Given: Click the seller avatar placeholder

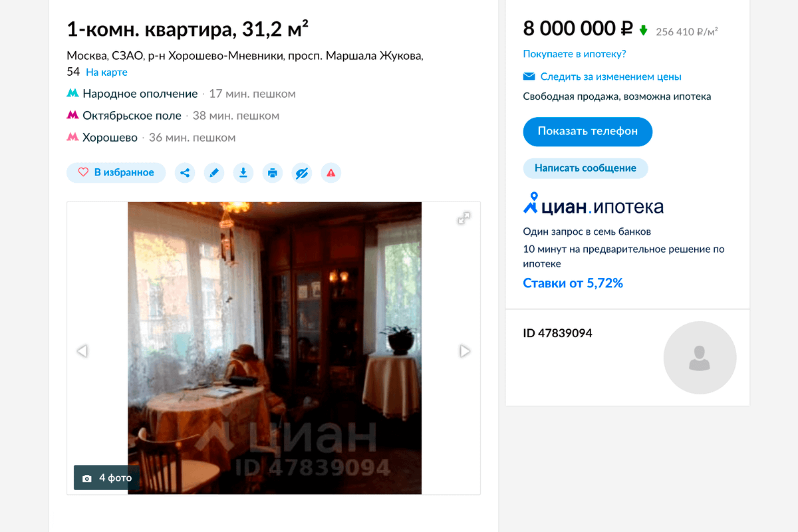Looking at the screenshot, I should coord(700,358).
